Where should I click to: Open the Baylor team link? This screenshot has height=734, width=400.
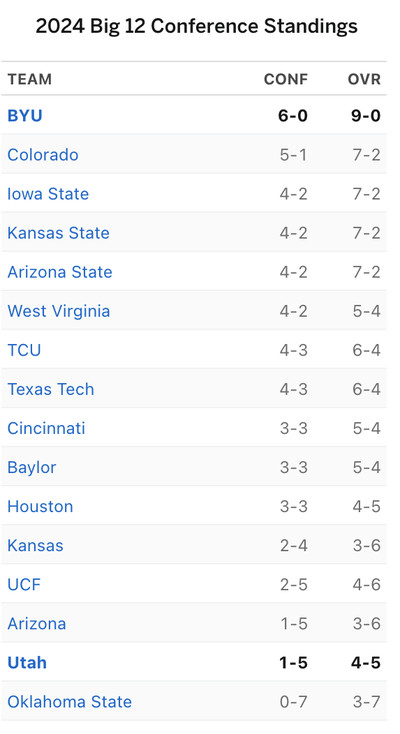31,467
